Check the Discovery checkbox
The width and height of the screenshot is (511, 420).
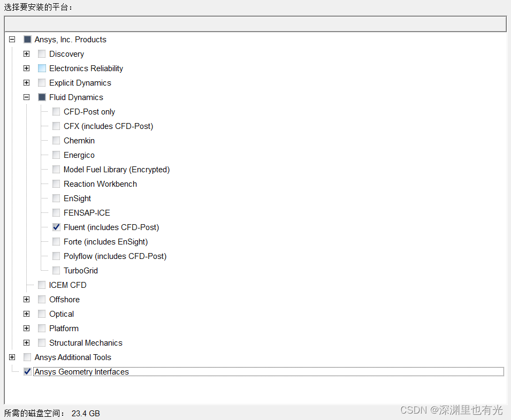point(42,54)
